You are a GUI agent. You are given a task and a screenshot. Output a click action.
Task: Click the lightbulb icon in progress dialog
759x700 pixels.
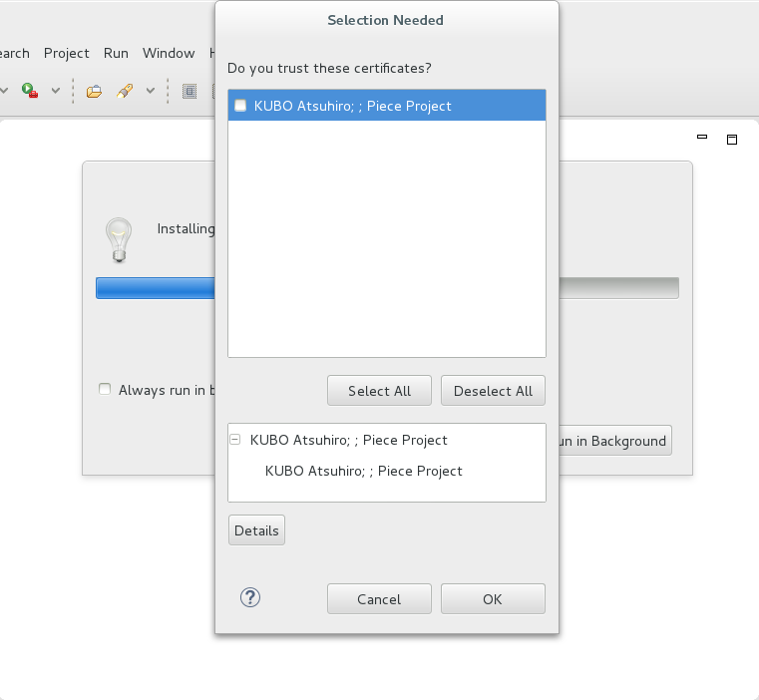point(119,239)
